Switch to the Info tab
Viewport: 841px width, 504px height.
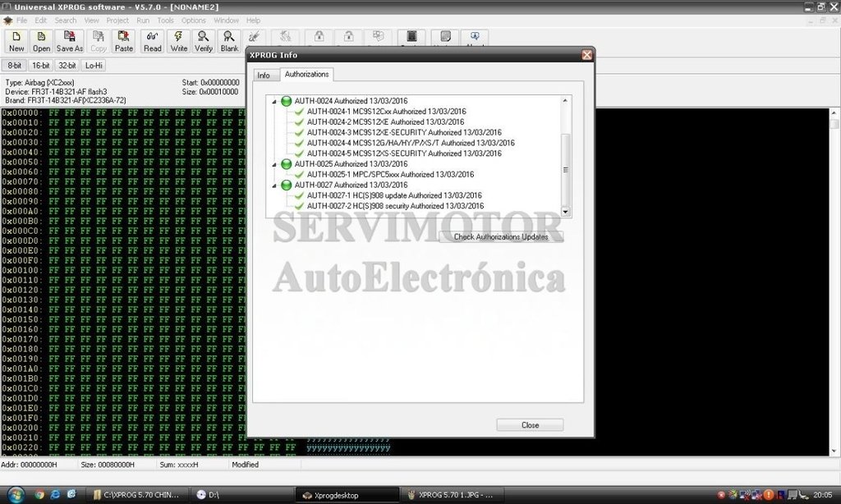[264, 76]
